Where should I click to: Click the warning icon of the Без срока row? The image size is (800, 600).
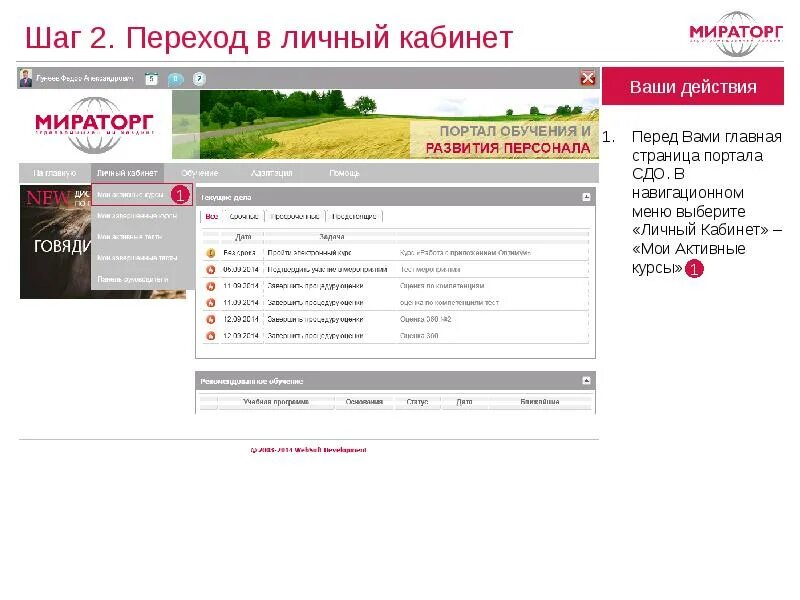click(x=210, y=253)
